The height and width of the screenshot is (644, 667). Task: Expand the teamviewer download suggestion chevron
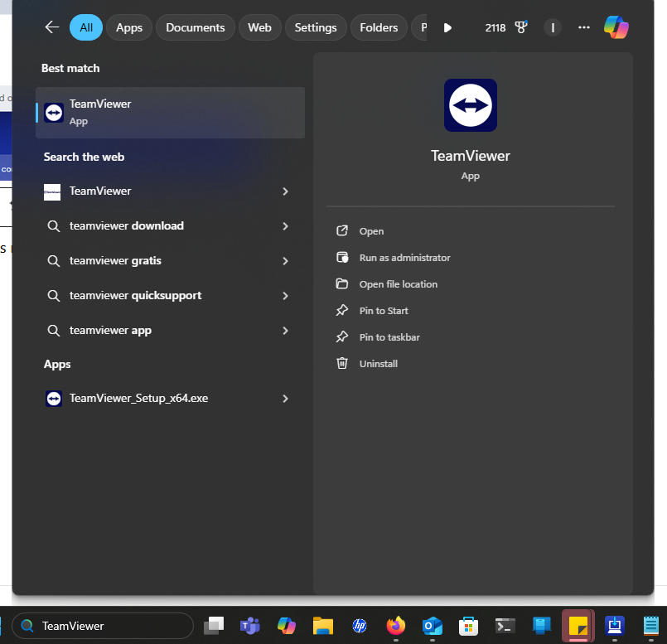(x=285, y=226)
